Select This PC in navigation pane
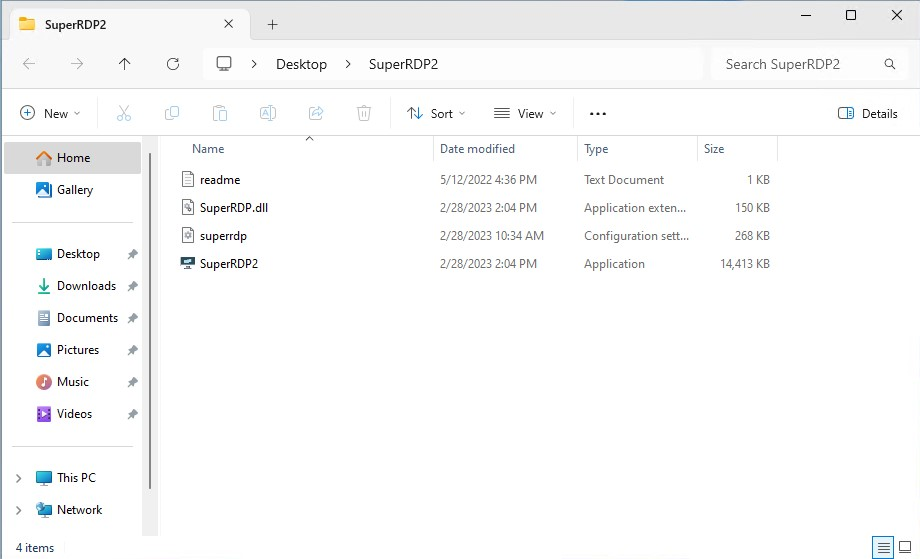The height and width of the screenshot is (559, 920). tap(76, 477)
